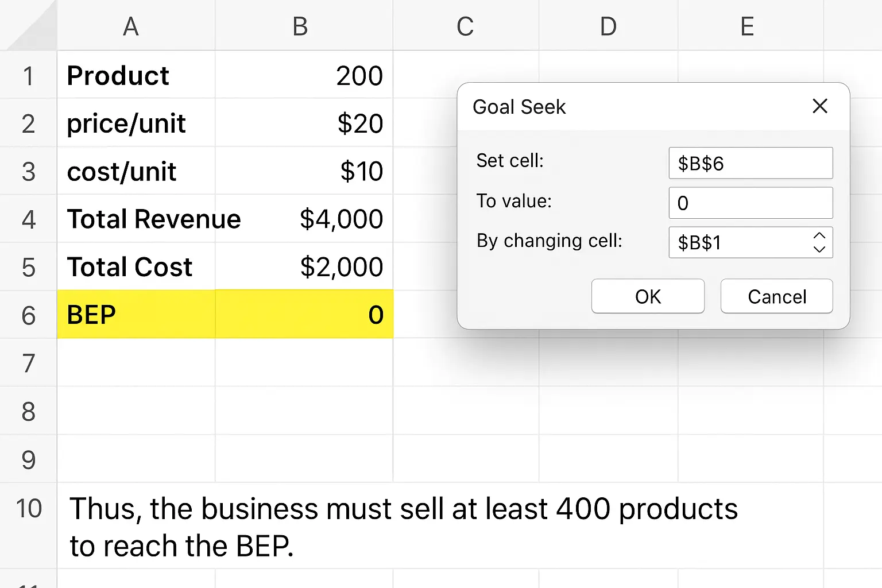
Task: Click the Set cell input field
Action: tap(750, 163)
